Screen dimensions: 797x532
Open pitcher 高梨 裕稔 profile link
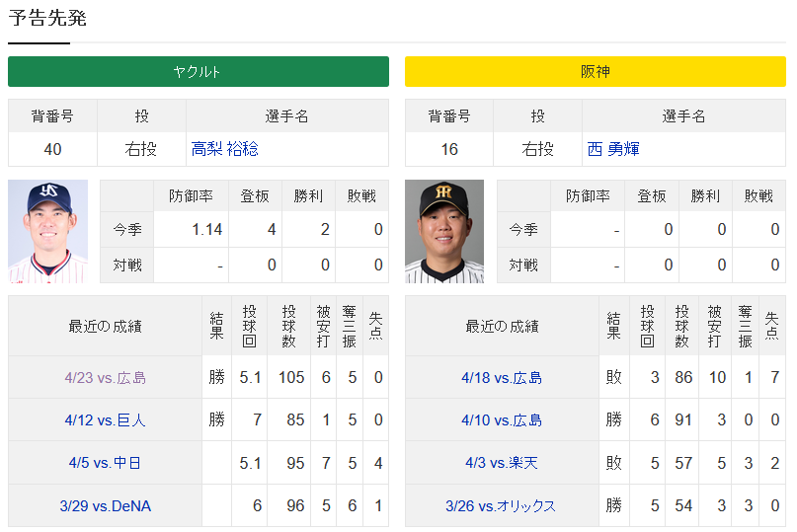pos(224,149)
